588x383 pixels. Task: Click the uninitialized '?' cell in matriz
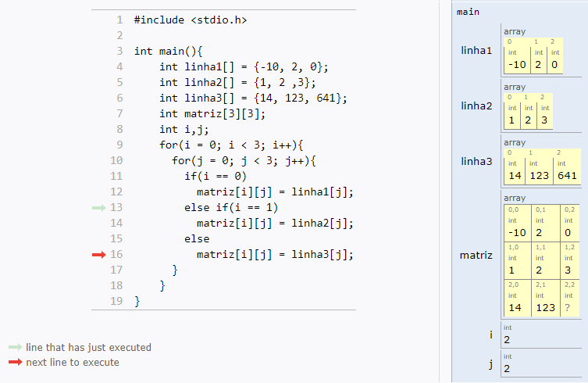click(567, 307)
